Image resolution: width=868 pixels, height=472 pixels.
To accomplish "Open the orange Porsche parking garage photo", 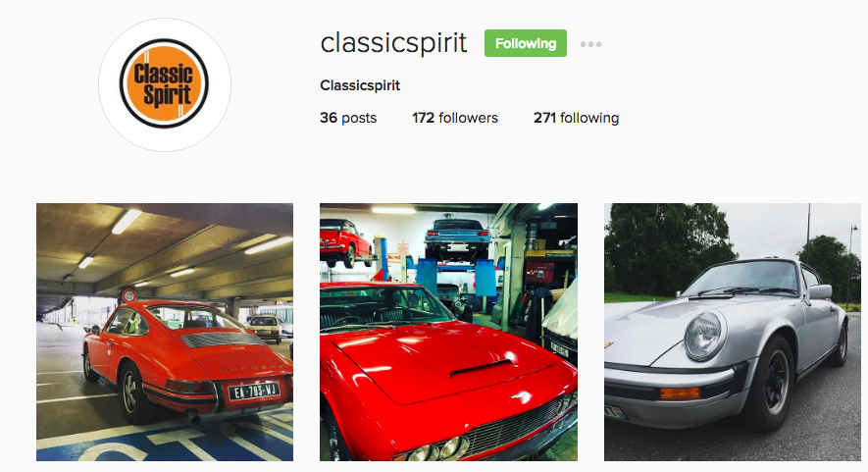I will click(x=165, y=332).
